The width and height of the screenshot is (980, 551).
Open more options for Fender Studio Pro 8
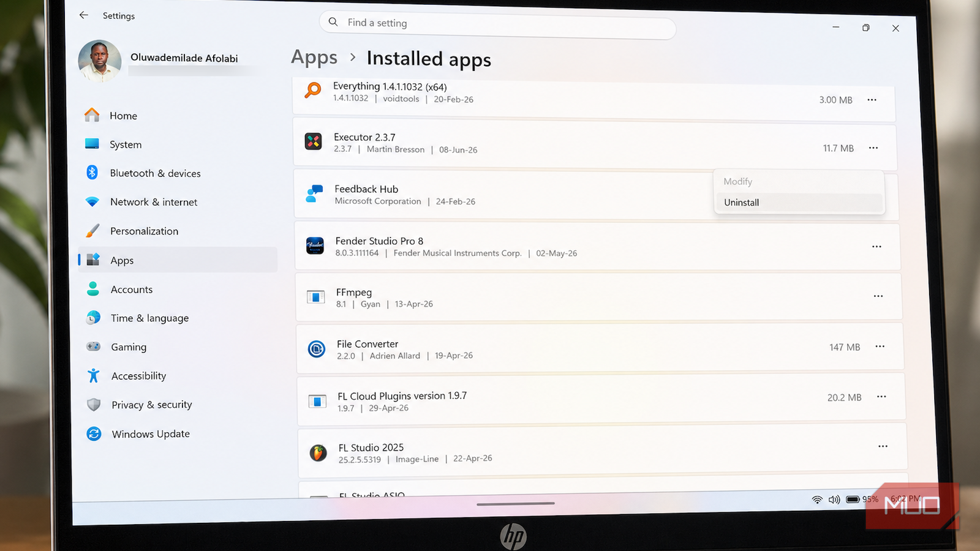coord(877,246)
